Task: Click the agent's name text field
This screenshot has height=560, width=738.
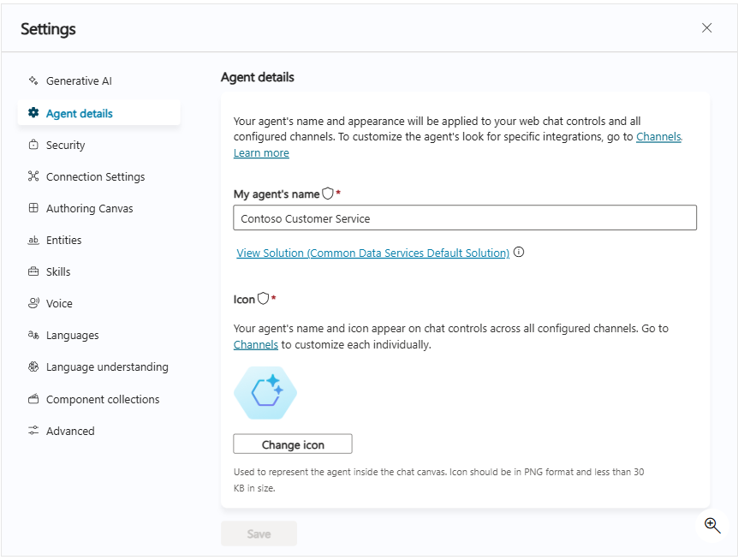Action: tap(464, 218)
